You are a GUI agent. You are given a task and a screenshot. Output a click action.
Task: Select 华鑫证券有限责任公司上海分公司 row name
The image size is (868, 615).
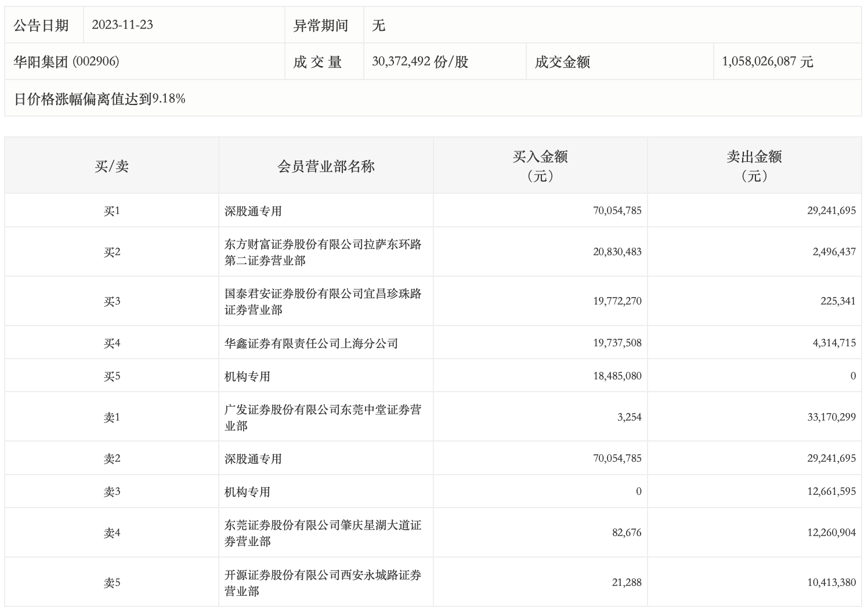pyautogui.click(x=311, y=343)
